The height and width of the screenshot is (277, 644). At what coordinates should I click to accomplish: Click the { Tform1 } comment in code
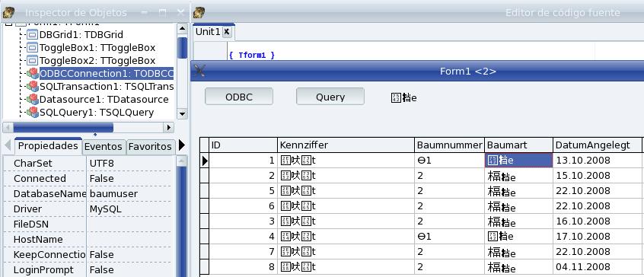pyautogui.click(x=251, y=55)
